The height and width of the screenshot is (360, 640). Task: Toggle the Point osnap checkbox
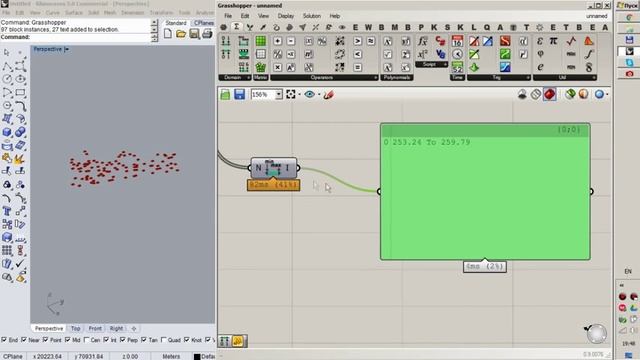pyautogui.click(x=45, y=340)
